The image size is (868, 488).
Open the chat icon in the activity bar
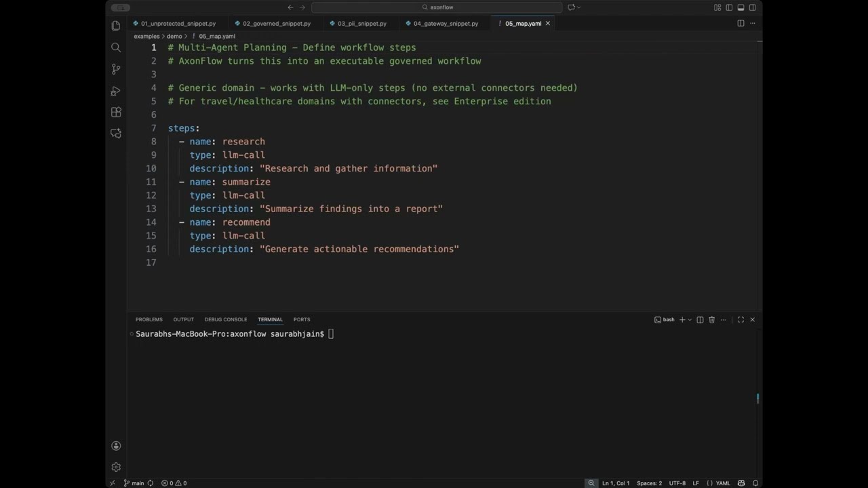[x=116, y=134]
